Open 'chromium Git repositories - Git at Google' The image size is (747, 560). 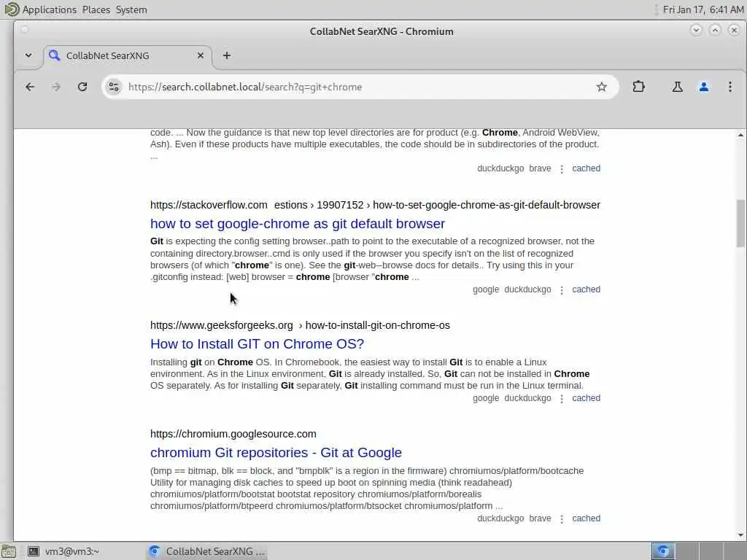coord(276,452)
